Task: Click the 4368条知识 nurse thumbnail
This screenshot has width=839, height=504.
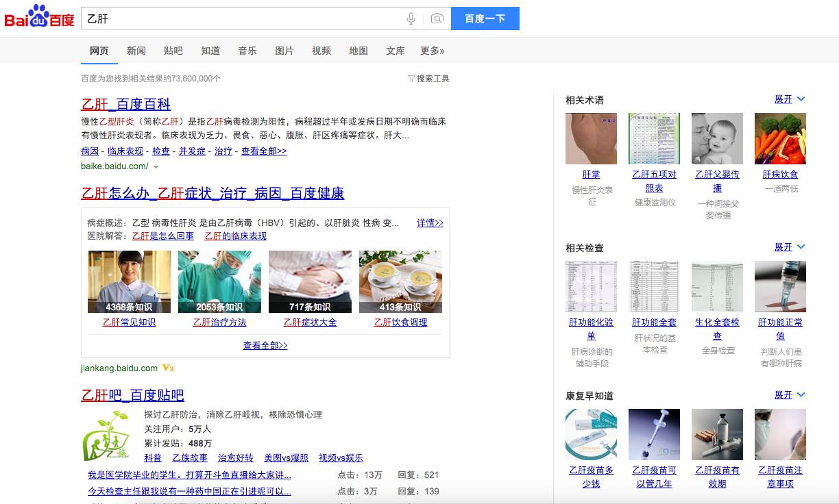Action: tap(129, 281)
